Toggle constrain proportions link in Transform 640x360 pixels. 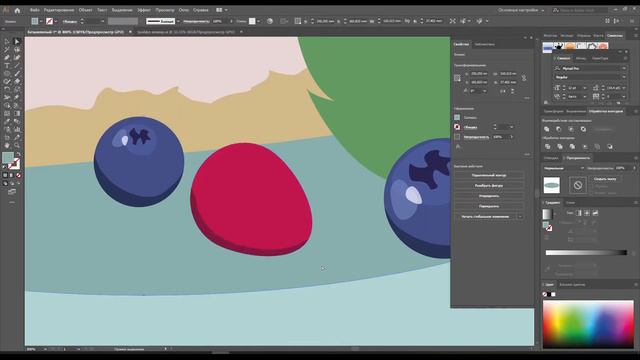click(x=524, y=78)
